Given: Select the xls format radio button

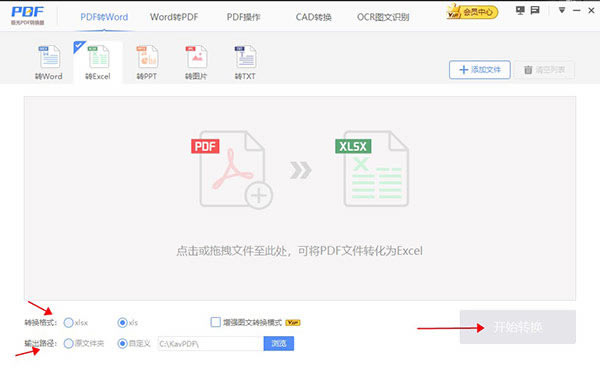Looking at the screenshot, I should point(122,323).
